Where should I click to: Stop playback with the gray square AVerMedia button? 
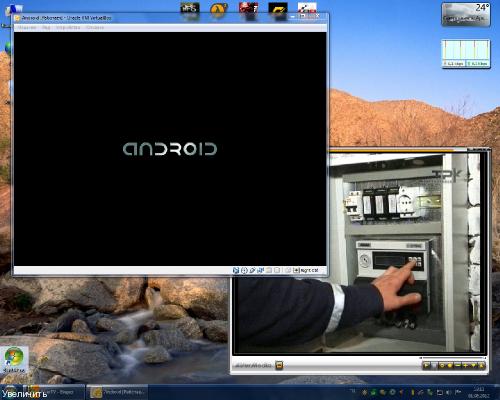pyautogui.click(x=434, y=365)
